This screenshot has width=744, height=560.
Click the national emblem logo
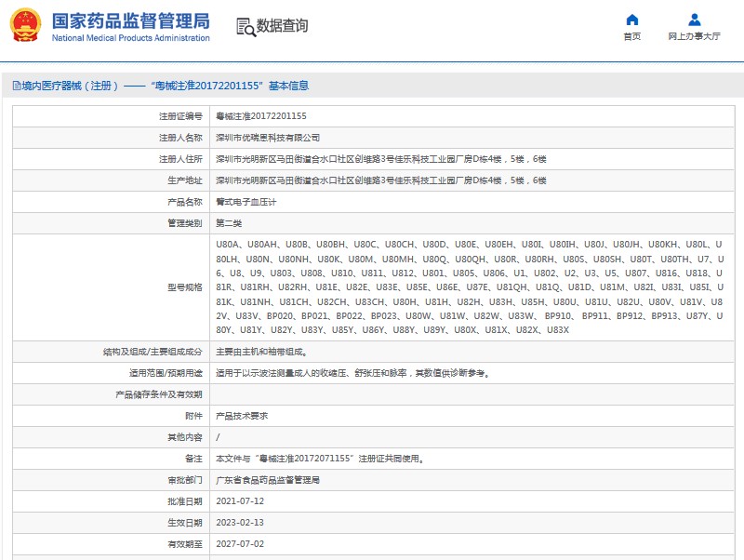point(25,25)
